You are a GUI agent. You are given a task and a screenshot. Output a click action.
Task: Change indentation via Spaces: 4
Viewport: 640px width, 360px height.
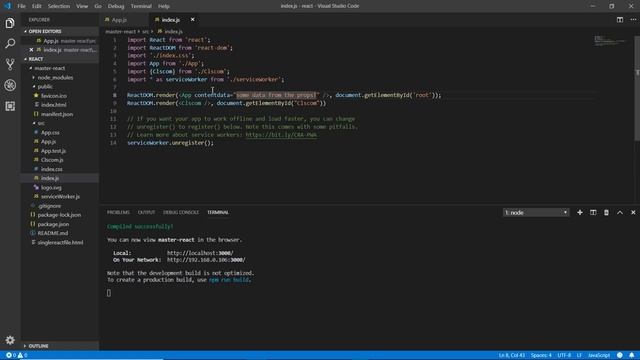[x=541, y=356]
